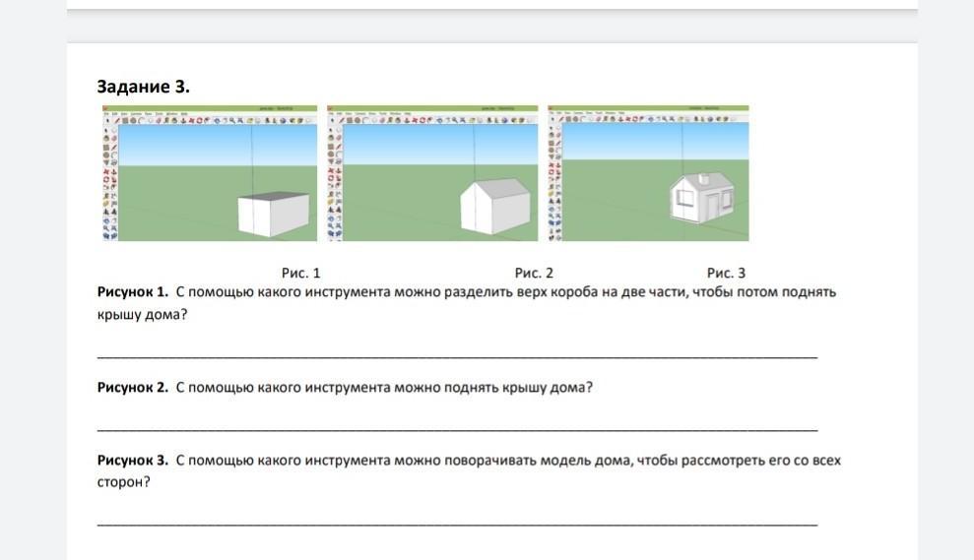
Task: Click the Рис. 3 SketchUp screenshot of the finished house
Action: [x=648, y=173]
